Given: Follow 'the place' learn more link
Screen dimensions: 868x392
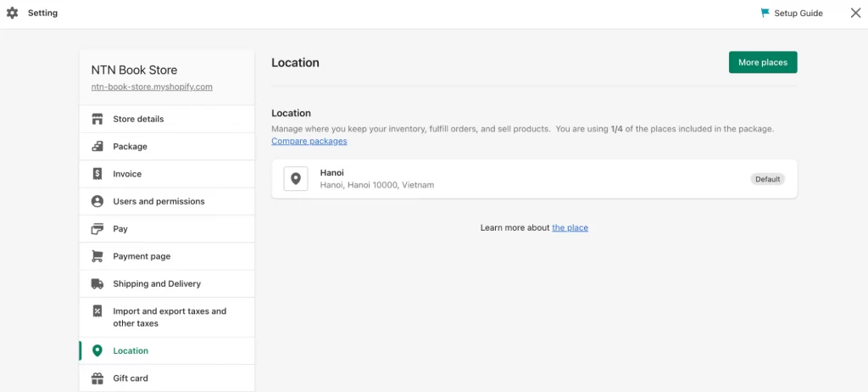Looking at the screenshot, I should click(570, 227).
